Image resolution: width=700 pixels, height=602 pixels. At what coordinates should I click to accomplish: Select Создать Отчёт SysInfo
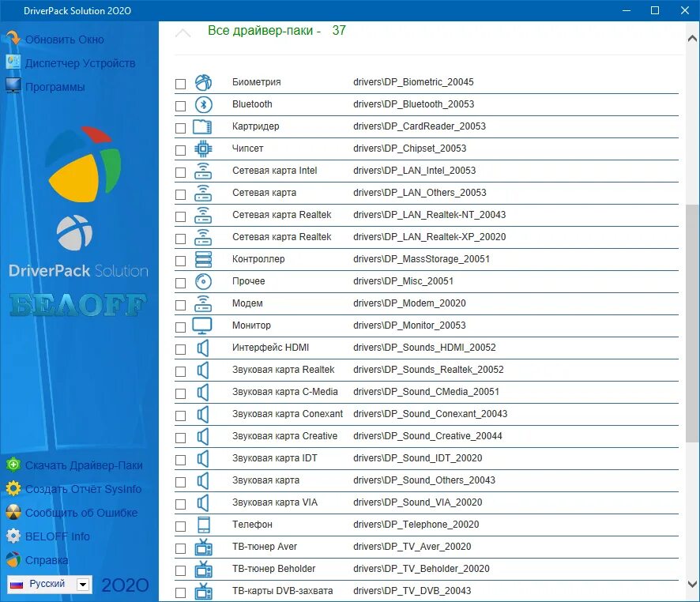pyautogui.click(x=83, y=489)
